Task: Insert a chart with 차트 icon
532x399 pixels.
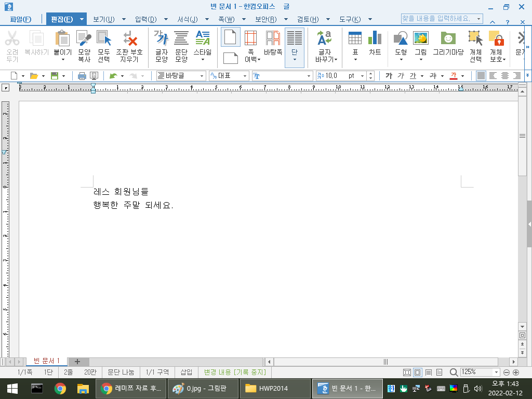Action: [x=375, y=43]
